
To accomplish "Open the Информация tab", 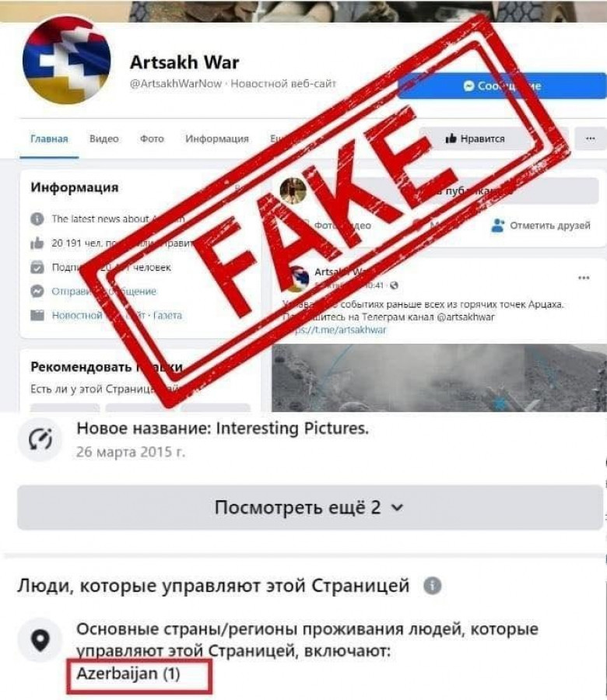I will tap(217, 139).
